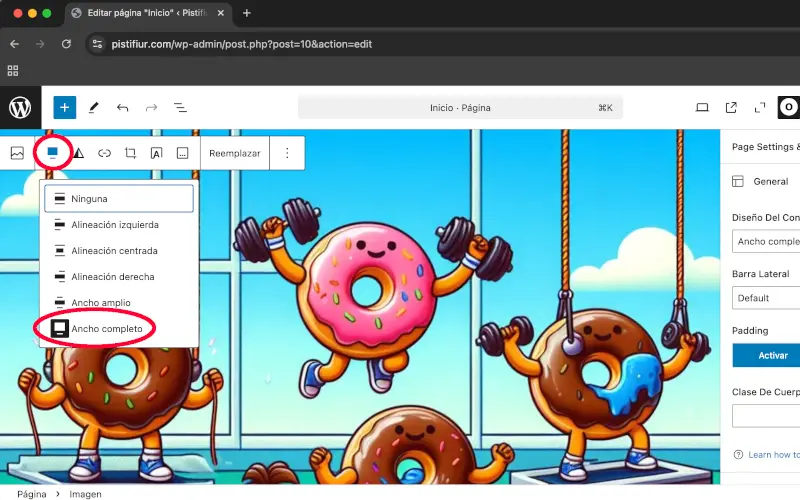Switch preview with the laptop view icon
Screen dimensions: 800x500
[703, 108]
